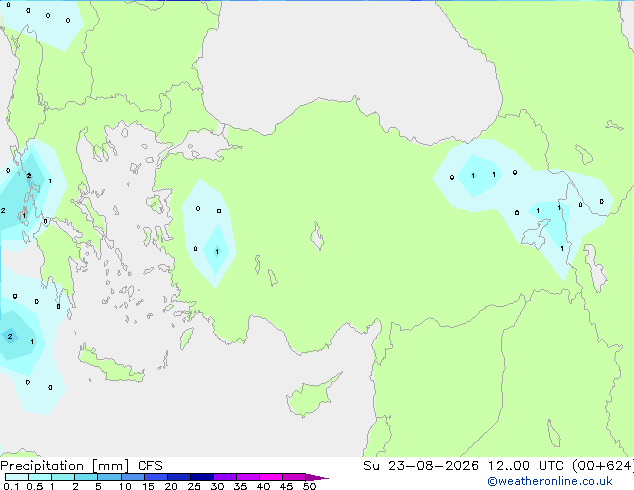Click the 5 to 10 mm legend swatch
This screenshot has width=634, height=490.
point(109,477)
